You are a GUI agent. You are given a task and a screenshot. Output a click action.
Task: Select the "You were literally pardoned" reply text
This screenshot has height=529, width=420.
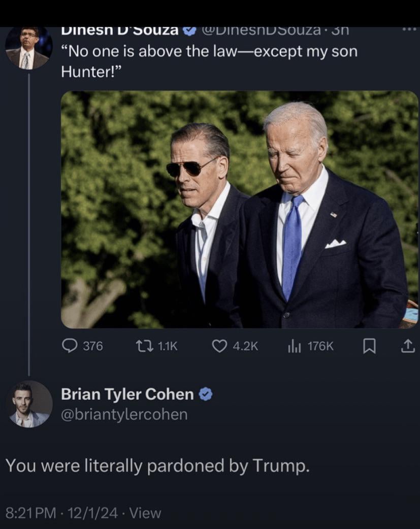157,466
